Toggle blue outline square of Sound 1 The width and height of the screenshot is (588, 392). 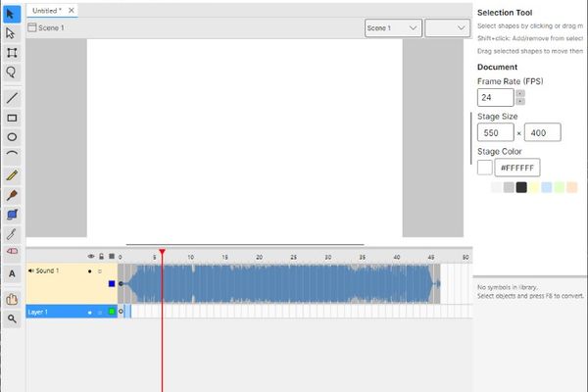click(112, 283)
